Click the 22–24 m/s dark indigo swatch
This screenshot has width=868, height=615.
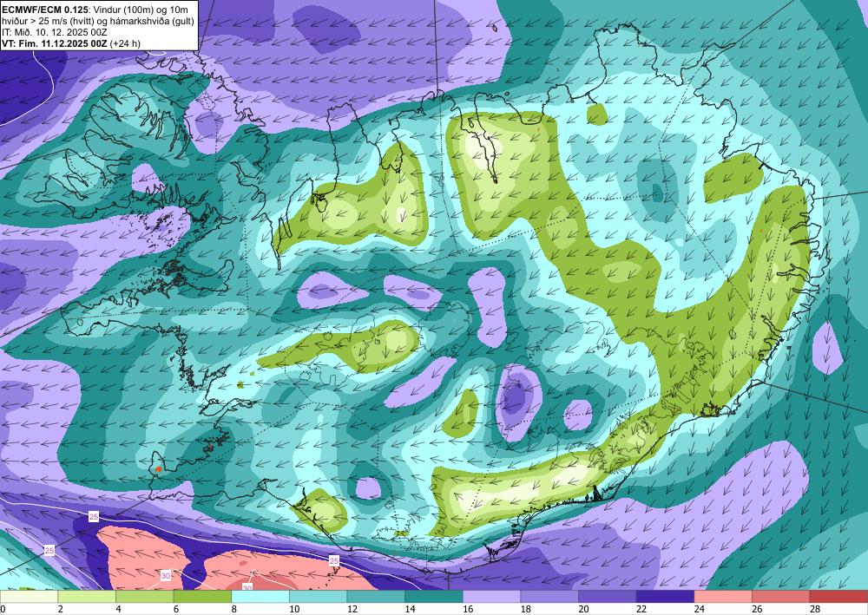click(666, 597)
